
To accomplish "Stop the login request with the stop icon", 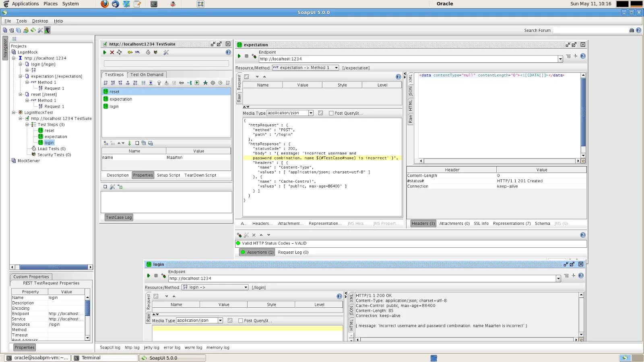I will pyautogui.click(x=156, y=276).
